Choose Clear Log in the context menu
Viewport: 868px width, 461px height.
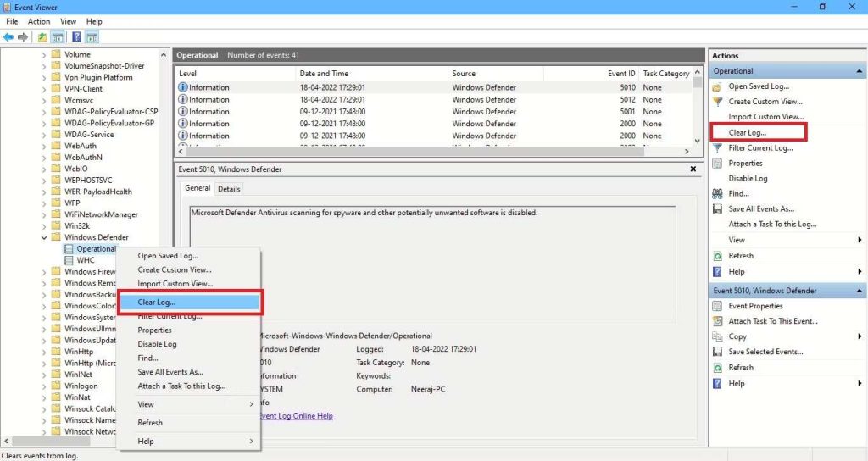tap(157, 302)
